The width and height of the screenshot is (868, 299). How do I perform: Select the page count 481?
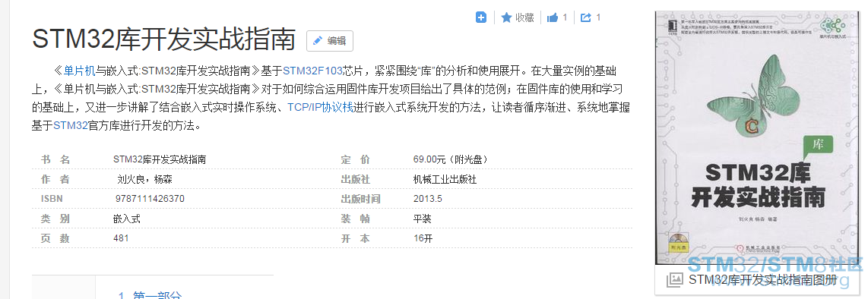(x=121, y=238)
